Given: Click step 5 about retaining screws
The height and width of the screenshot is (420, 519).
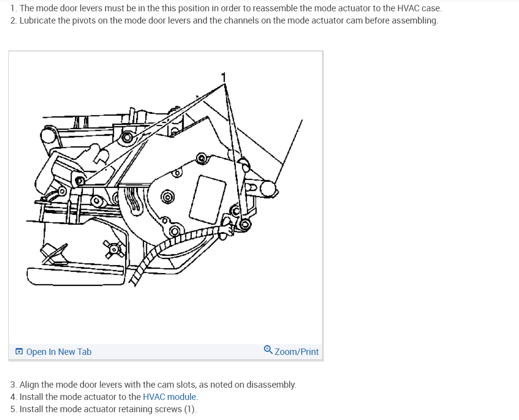Looking at the screenshot, I should tap(103, 409).
